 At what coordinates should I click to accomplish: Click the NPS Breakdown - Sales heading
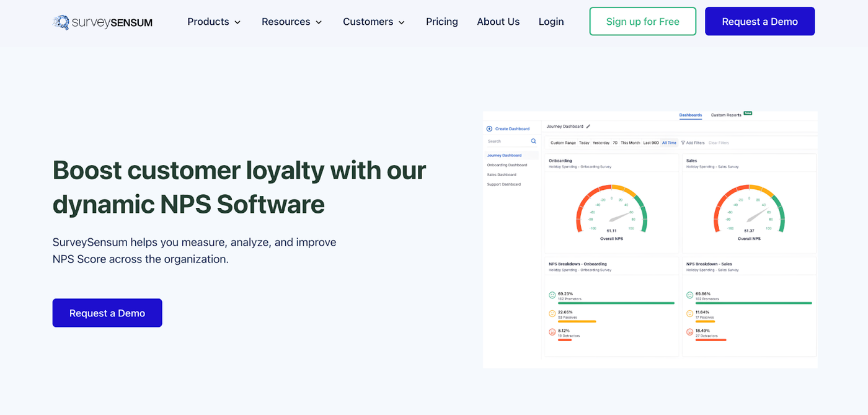pyautogui.click(x=709, y=264)
